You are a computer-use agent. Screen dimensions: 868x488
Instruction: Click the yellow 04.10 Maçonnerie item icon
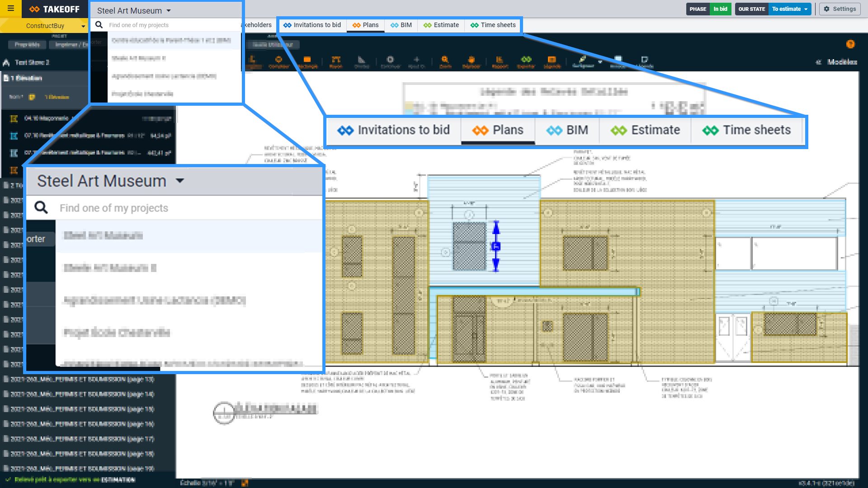click(14, 118)
